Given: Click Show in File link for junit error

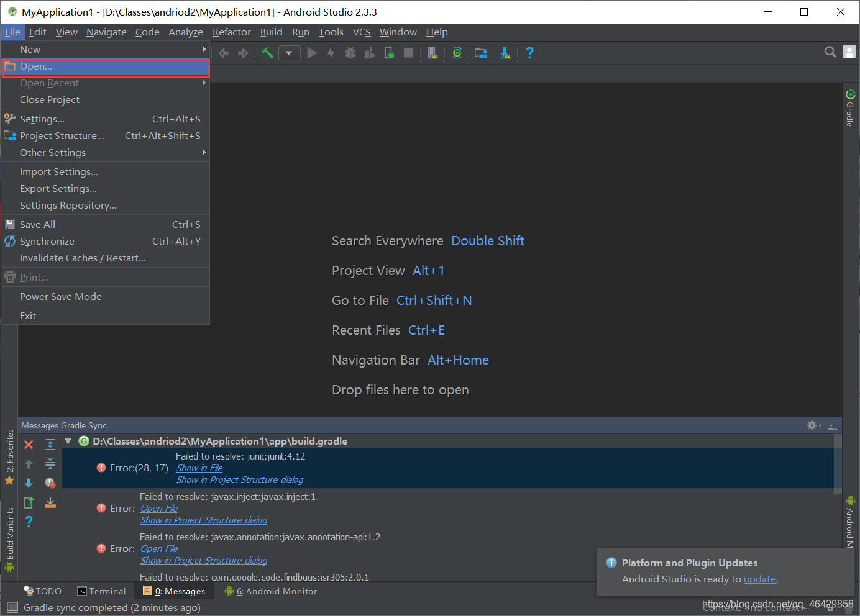Looking at the screenshot, I should point(199,468).
